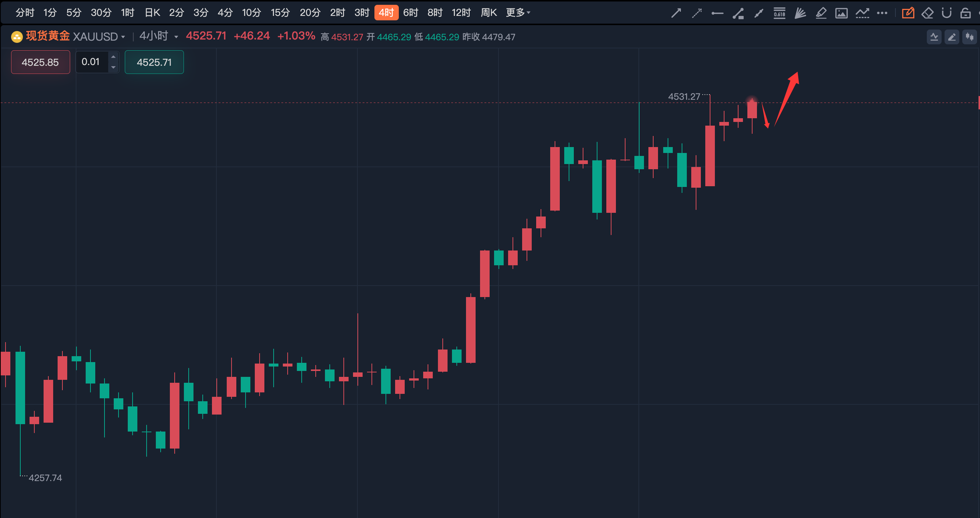Toggle the drawing lock icon

[x=965, y=13]
